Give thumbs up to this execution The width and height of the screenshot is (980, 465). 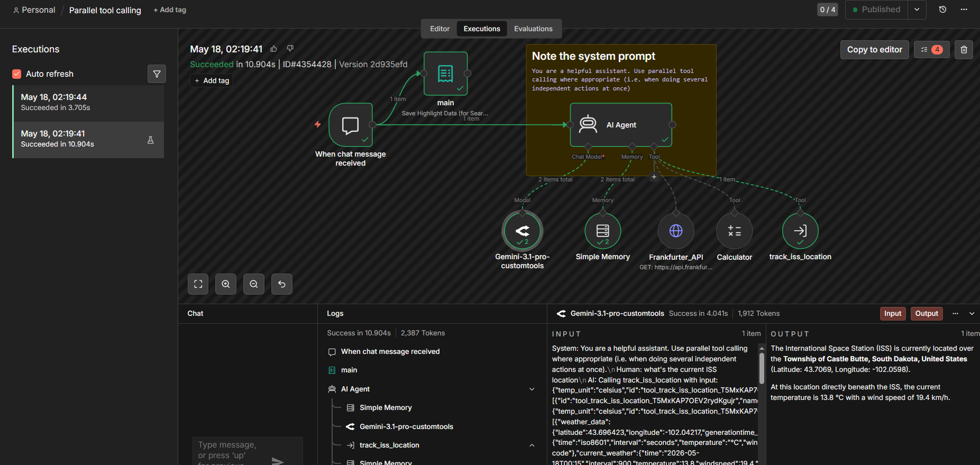[274, 49]
